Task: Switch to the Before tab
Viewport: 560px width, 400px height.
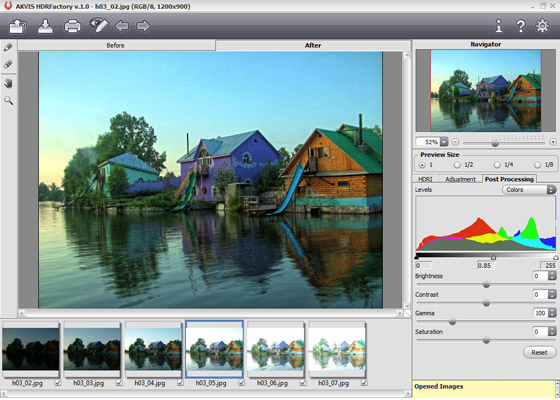Action: [116, 45]
